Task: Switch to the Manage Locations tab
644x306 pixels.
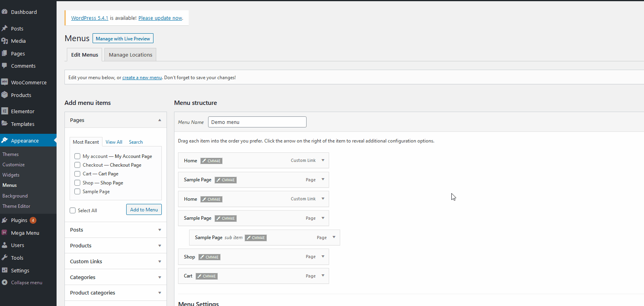Action: point(130,55)
